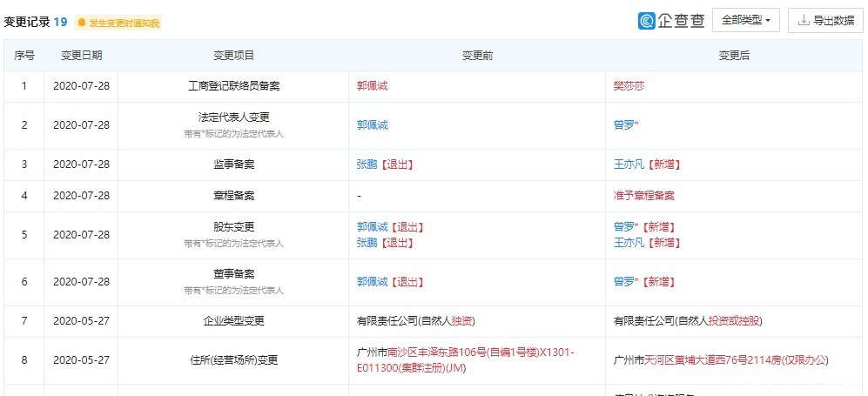Click 章程备案 cell
Screen dimensions: 868x396
tap(233, 195)
